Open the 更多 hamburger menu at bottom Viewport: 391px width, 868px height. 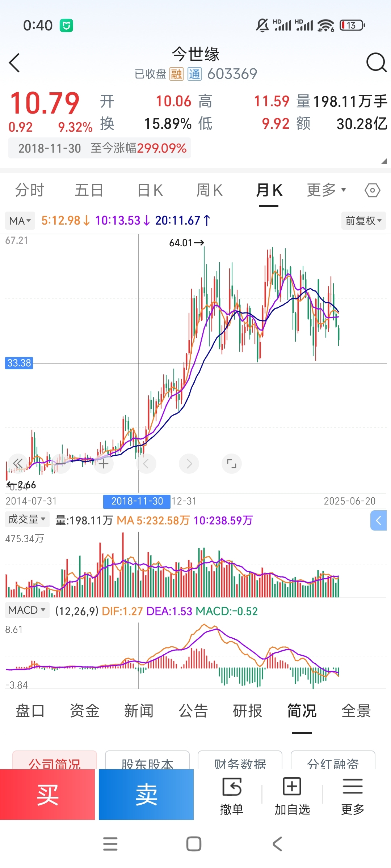point(353,797)
